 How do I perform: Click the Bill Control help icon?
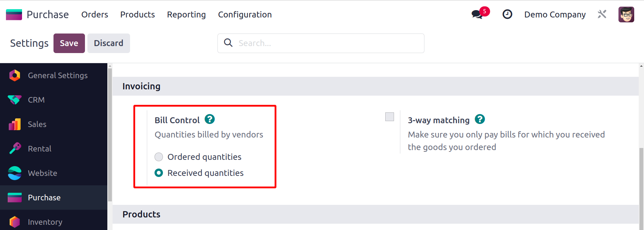pos(209,119)
